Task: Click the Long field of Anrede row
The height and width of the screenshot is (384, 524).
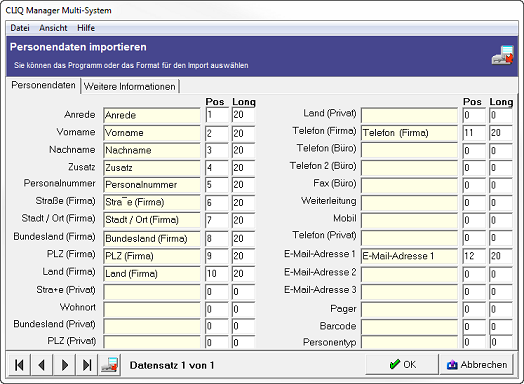Action: pyautogui.click(x=243, y=115)
